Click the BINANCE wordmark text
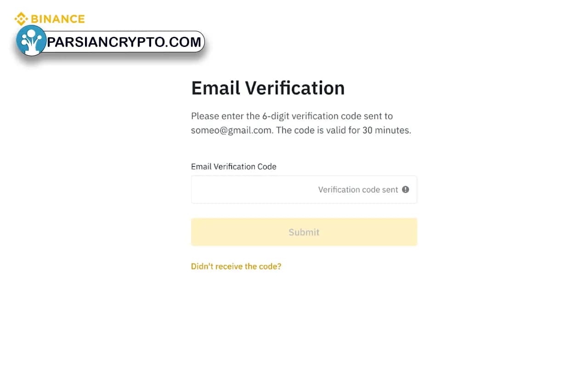 58,19
